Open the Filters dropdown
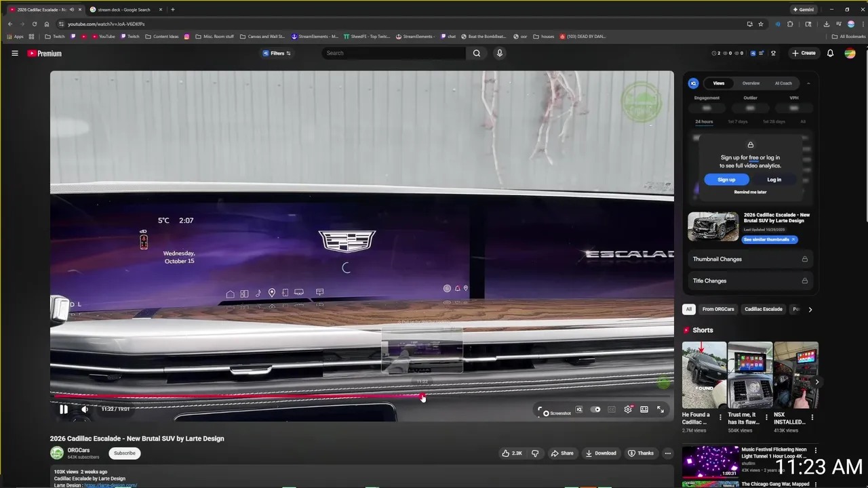Screen dimensions: 868x488 [277, 53]
